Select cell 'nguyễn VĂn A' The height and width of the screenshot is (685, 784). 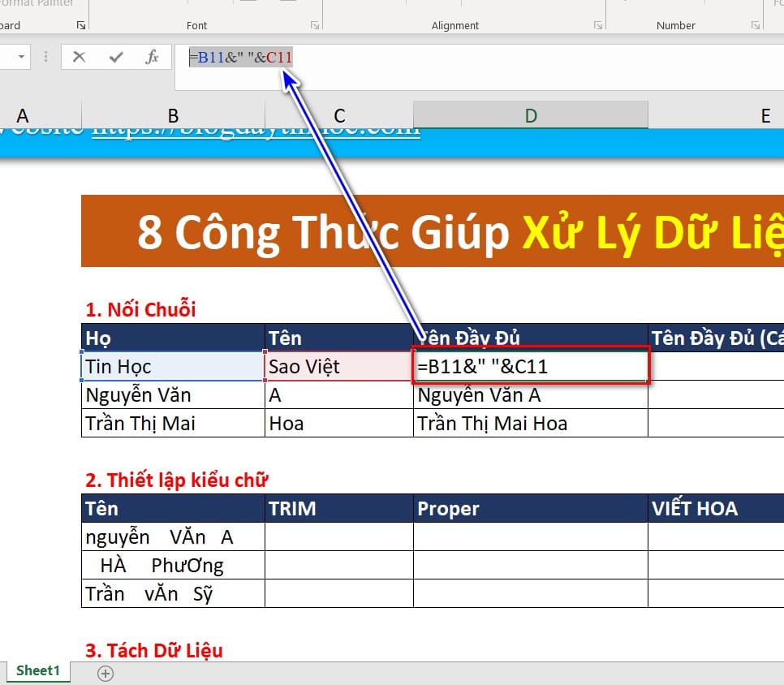pyautogui.click(x=173, y=537)
